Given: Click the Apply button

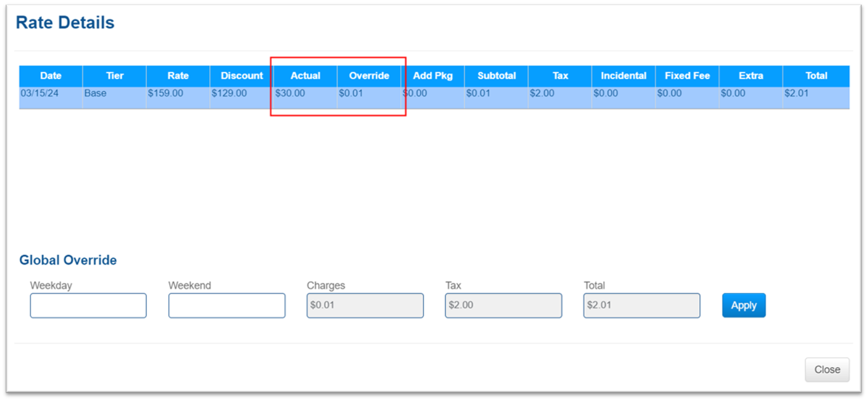Looking at the screenshot, I should tap(743, 305).
